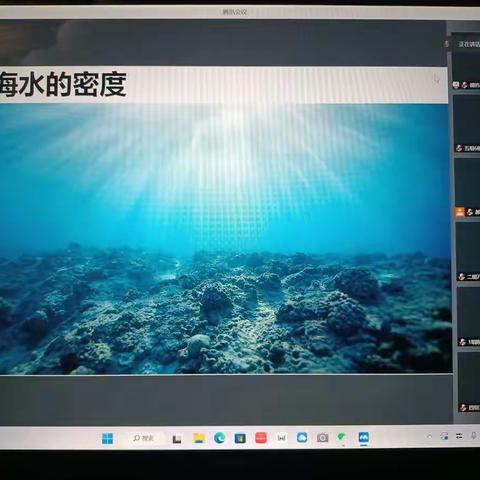This screenshot has width=480, height=480.
Task: Click the orange host badge on third participant tile
Action: click(x=460, y=212)
